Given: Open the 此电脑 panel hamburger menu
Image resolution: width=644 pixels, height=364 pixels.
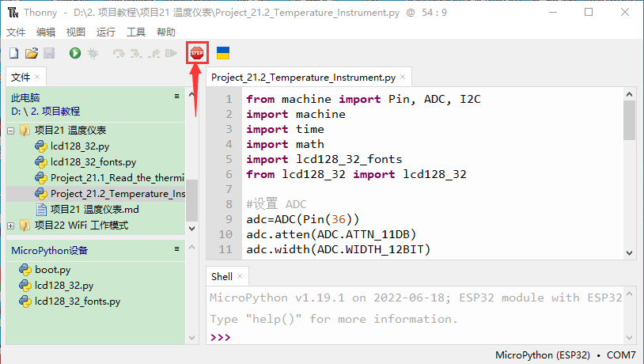Looking at the screenshot, I should click(x=177, y=96).
